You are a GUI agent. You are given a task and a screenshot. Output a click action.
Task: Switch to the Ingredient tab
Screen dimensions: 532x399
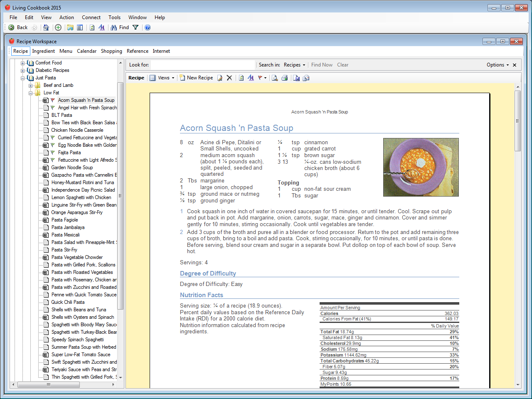click(x=44, y=51)
